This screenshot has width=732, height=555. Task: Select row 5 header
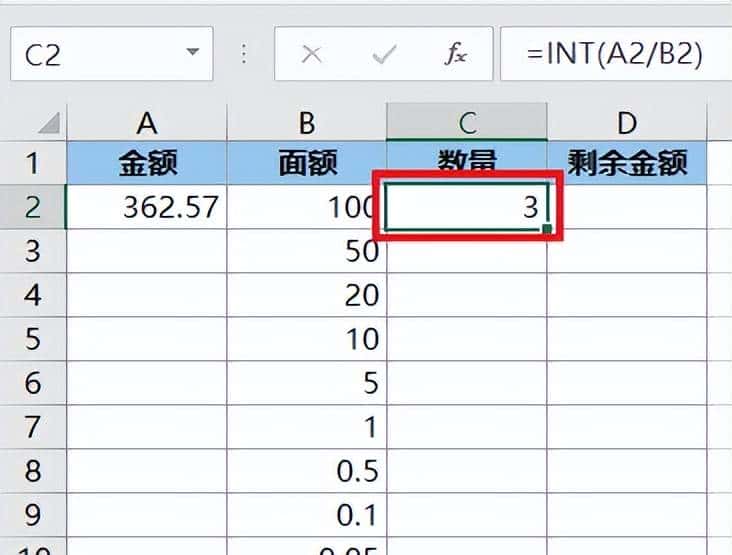tap(33, 338)
